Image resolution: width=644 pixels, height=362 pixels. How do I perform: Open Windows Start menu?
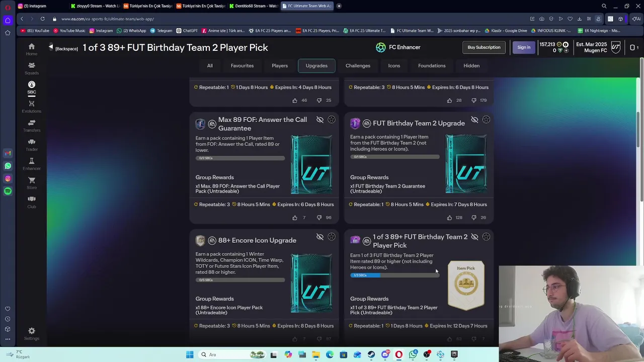pyautogui.click(x=190, y=355)
